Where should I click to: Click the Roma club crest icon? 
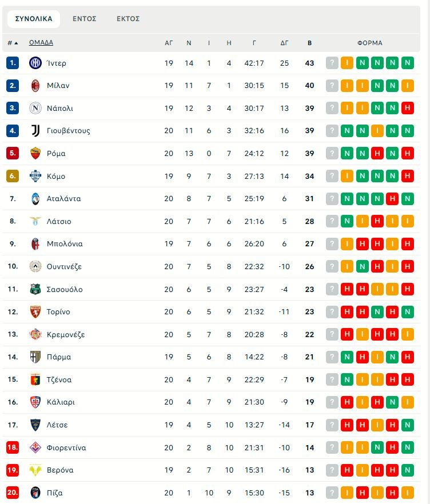coord(35,153)
